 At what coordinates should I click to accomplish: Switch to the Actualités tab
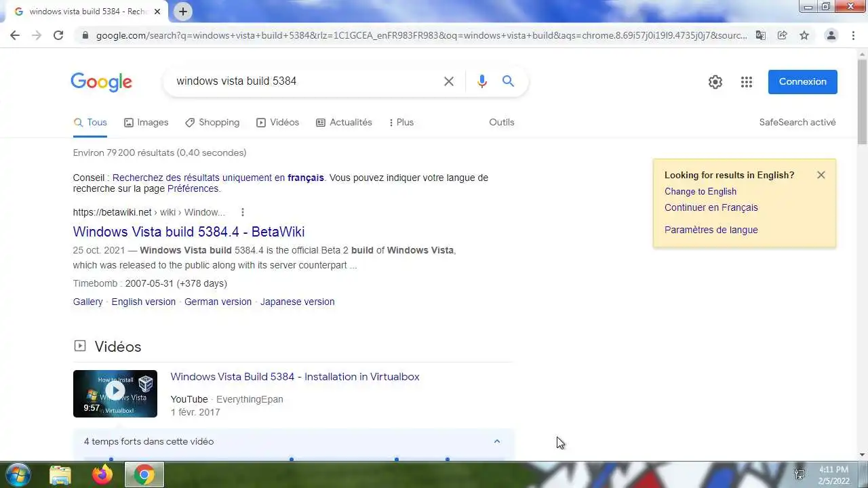pyautogui.click(x=344, y=123)
